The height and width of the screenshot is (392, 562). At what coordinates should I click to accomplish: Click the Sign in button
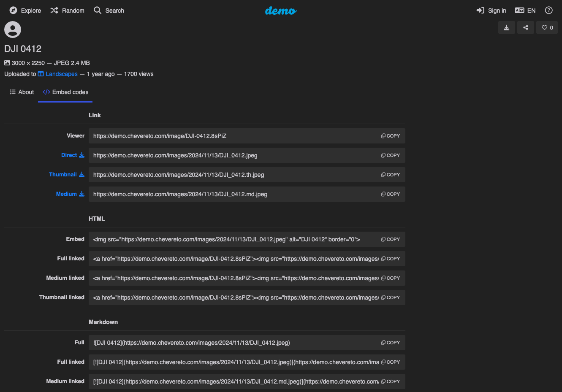click(491, 11)
